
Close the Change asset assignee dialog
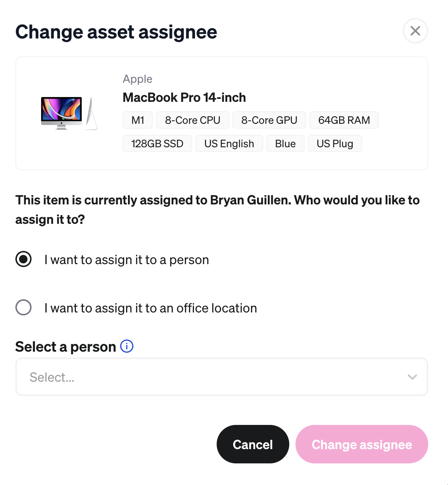(x=415, y=31)
